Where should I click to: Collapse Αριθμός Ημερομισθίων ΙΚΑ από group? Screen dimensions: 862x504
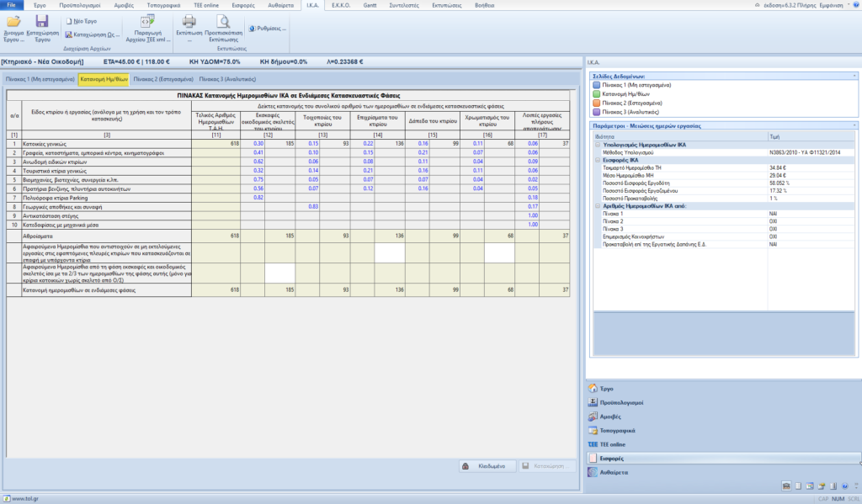click(x=597, y=206)
